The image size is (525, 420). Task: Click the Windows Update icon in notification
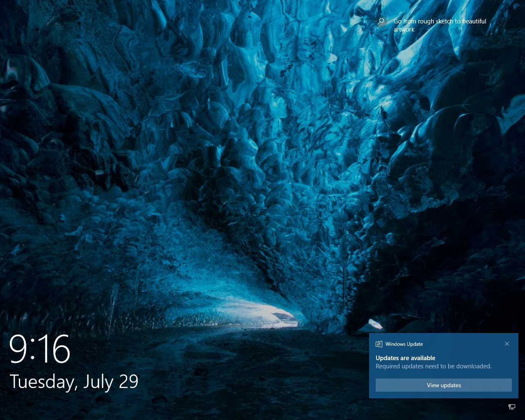pyautogui.click(x=379, y=344)
